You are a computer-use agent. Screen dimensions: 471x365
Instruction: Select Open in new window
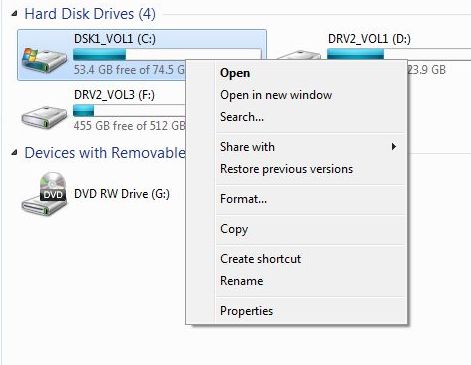[x=276, y=95]
